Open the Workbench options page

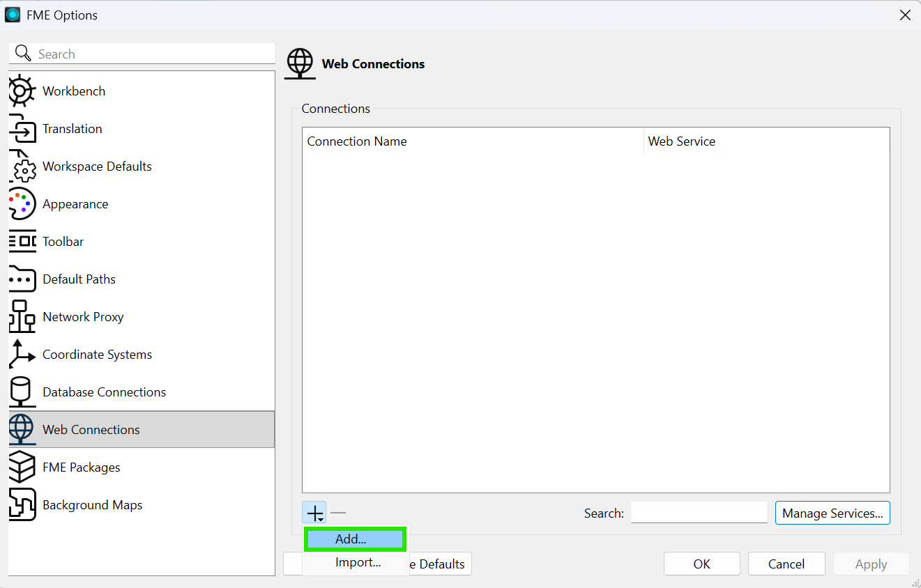(x=142, y=91)
